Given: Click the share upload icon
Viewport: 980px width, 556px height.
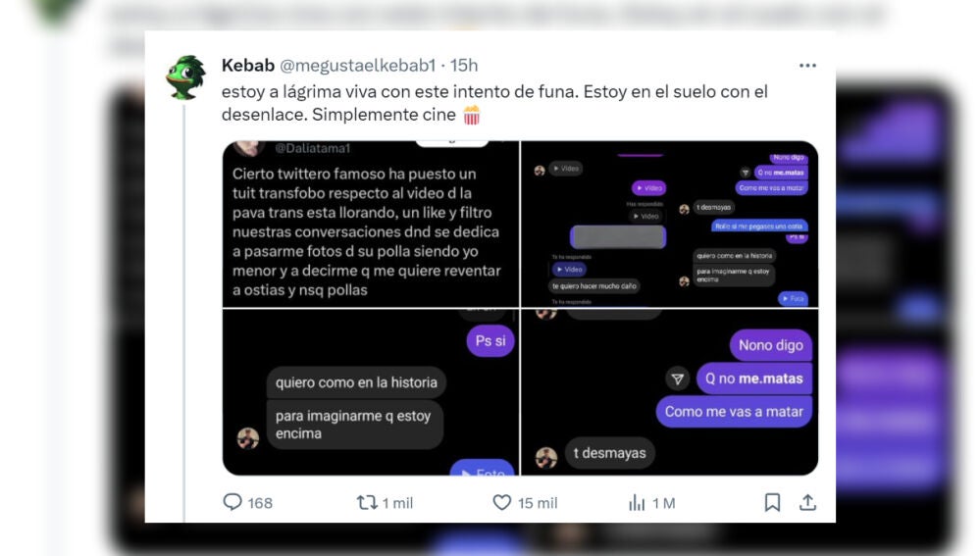Looking at the screenshot, I should pyautogui.click(x=807, y=502).
